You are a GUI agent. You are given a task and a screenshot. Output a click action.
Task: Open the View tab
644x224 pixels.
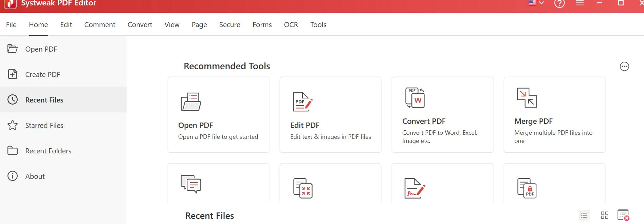pos(172,25)
